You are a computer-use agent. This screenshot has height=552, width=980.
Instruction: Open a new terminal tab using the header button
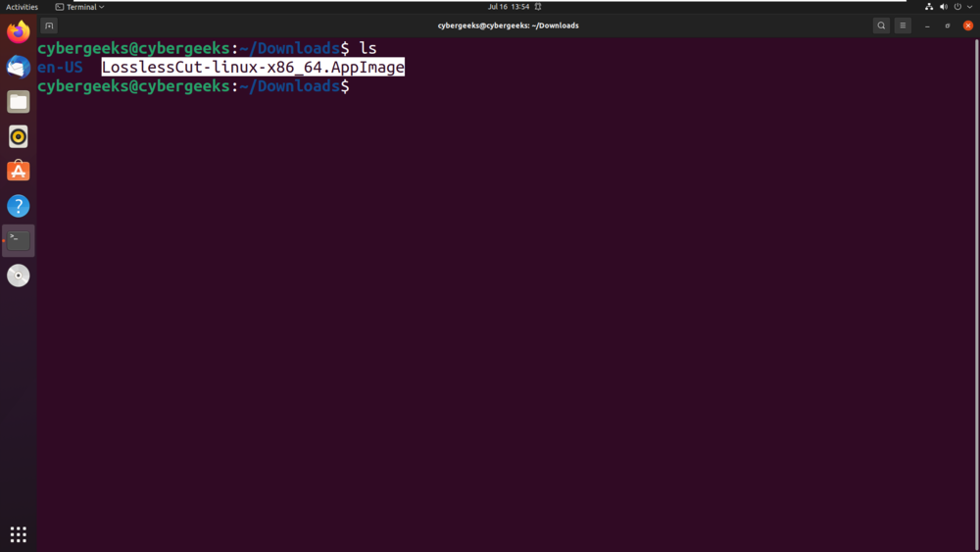pyautogui.click(x=49, y=25)
